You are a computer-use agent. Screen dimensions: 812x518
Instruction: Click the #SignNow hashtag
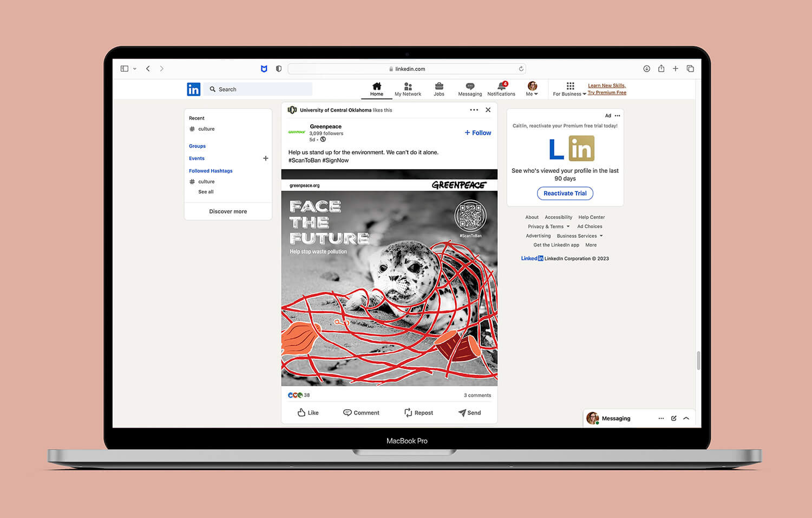[336, 160]
